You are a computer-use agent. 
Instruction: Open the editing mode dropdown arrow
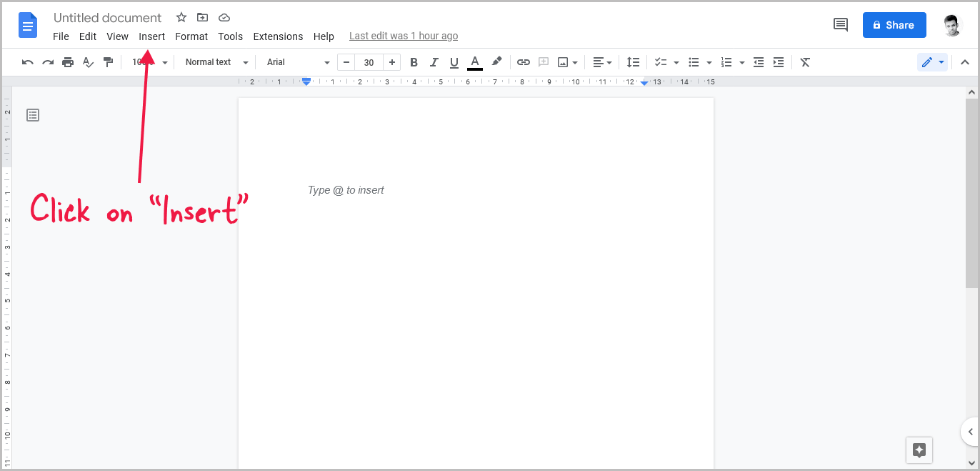point(941,62)
